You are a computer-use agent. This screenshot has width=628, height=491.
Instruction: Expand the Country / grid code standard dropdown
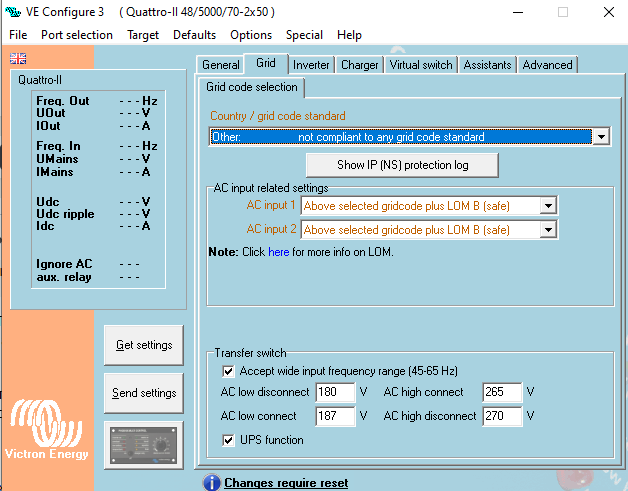[x=601, y=137]
